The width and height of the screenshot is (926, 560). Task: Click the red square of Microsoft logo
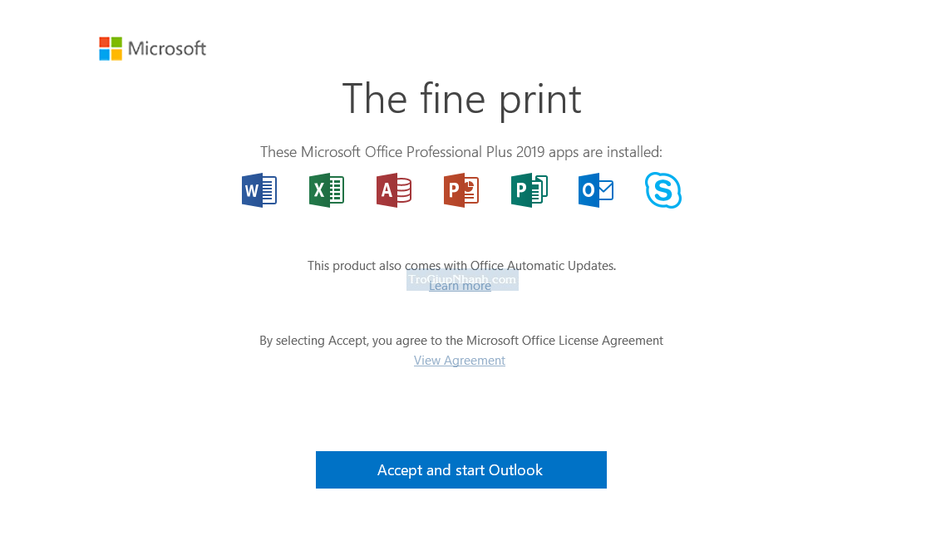105,42
